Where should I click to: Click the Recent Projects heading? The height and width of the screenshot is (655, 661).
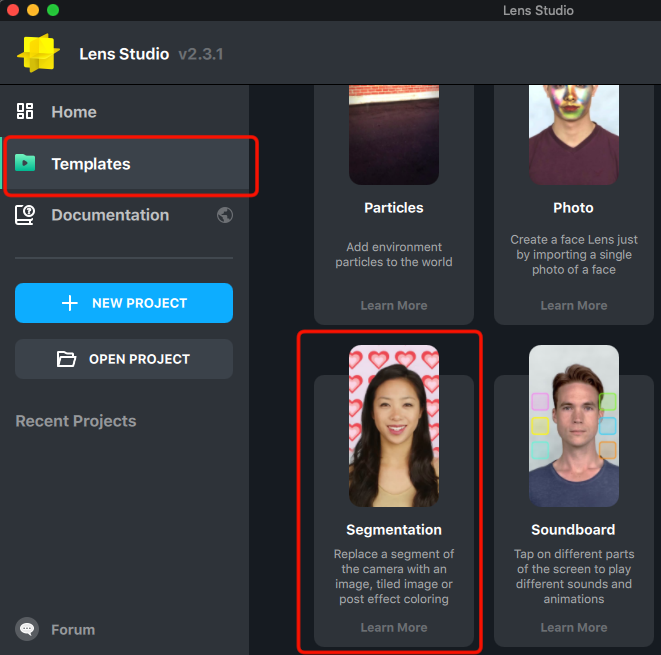pos(76,421)
